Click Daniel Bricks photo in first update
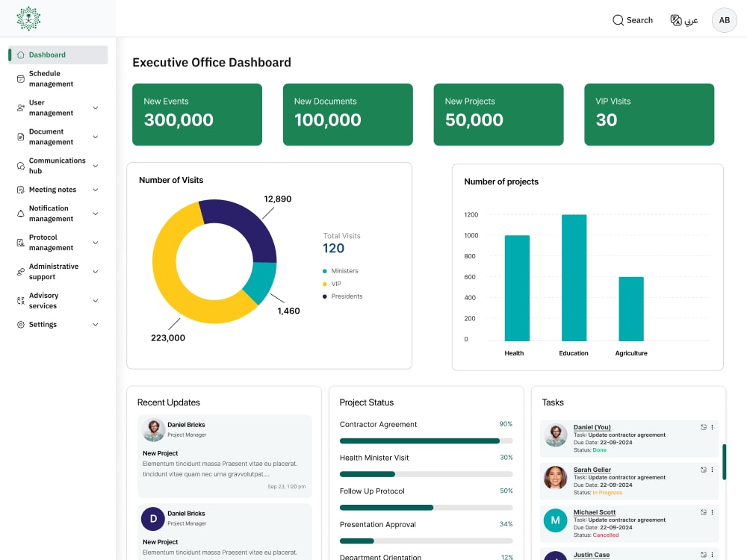The image size is (747, 560). pyautogui.click(x=153, y=431)
